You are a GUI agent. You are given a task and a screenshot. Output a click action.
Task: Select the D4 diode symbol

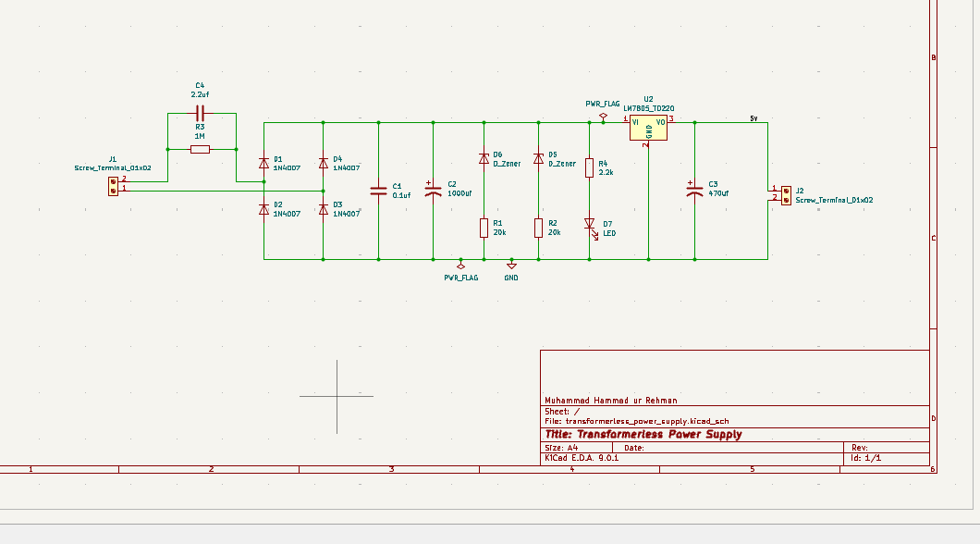(x=324, y=163)
